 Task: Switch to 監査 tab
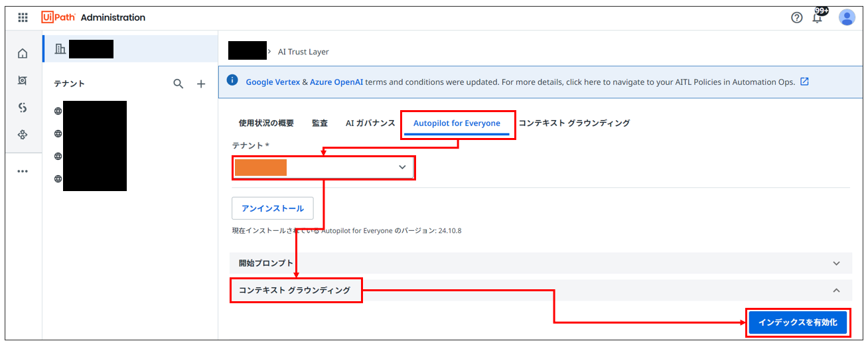[320, 123]
